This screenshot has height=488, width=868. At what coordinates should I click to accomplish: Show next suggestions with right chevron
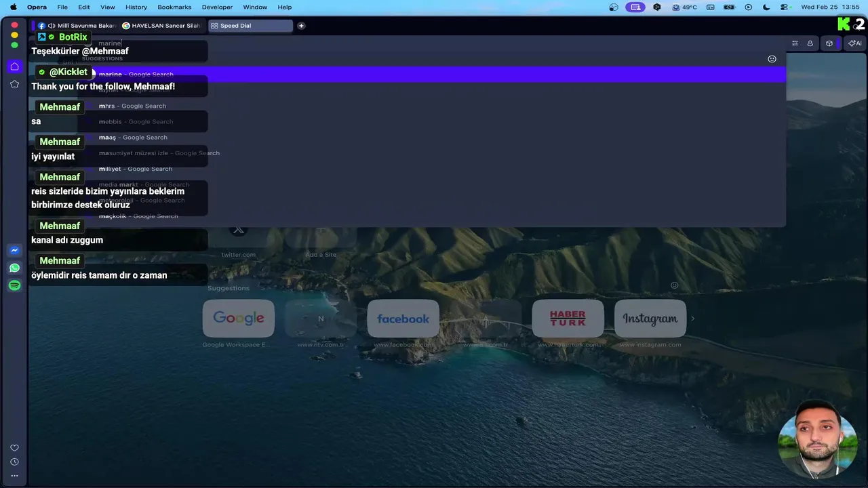tap(692, 319)
